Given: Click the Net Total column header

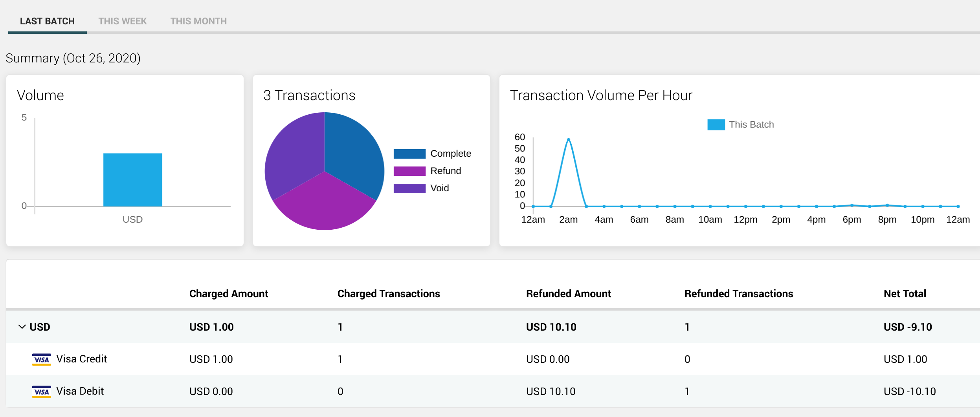Looking at the screenshot, I should [x=905, y=294].
